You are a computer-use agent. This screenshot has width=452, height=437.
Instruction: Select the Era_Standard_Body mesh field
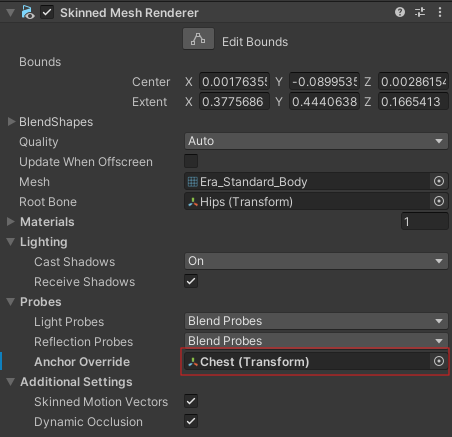[x=307, y=181]
